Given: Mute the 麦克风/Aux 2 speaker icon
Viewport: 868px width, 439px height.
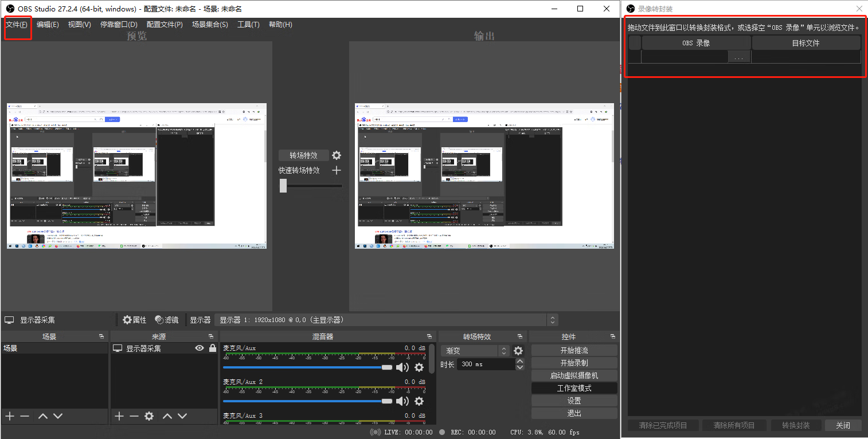Looking at the screenshot, I should click(402, 401).
